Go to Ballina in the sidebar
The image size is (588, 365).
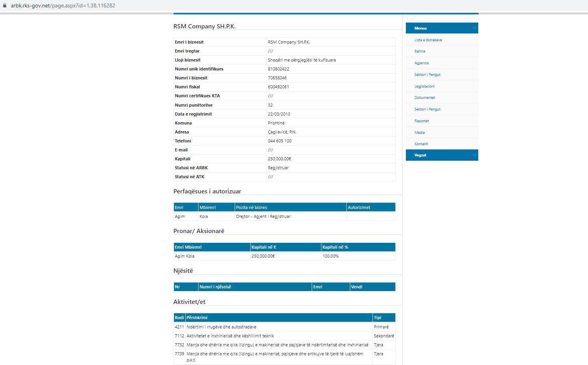[419, 51]
